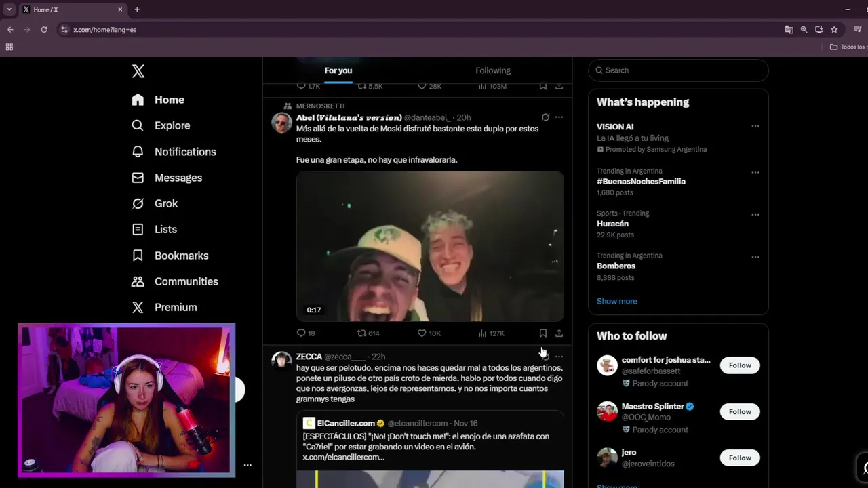This screenshot has height=488, width=868.
Task: Bookmark the top partially visible post
Action: tap(542, 87)
